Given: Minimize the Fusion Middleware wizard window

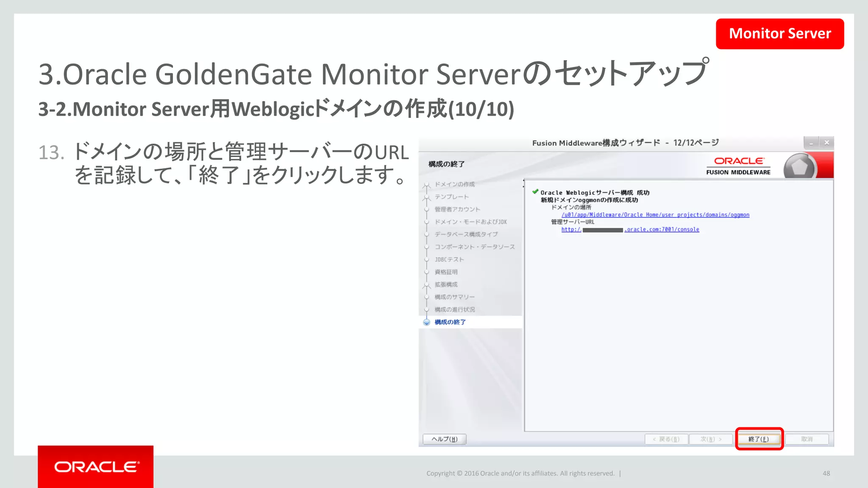Looking at the screenshot, I should pos(811,143).
